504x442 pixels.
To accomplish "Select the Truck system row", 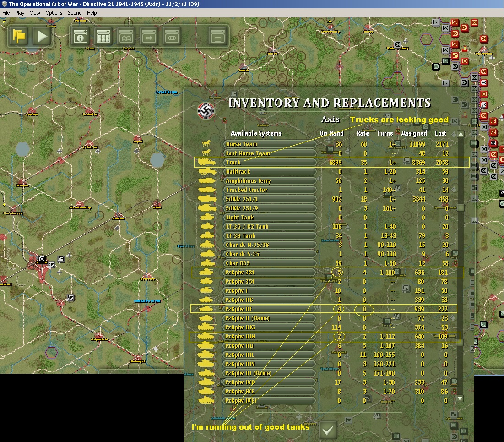I will (x=269, y=163).
